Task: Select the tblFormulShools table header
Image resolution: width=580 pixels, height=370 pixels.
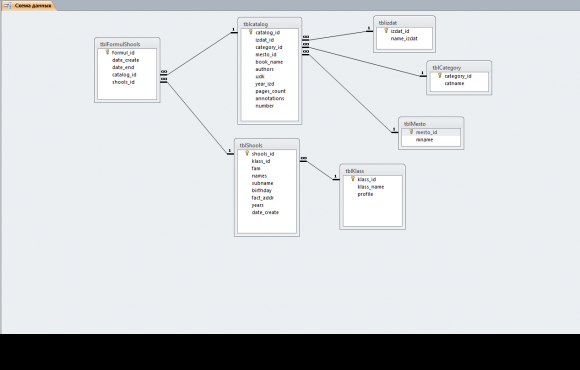Action: [127, 44]
